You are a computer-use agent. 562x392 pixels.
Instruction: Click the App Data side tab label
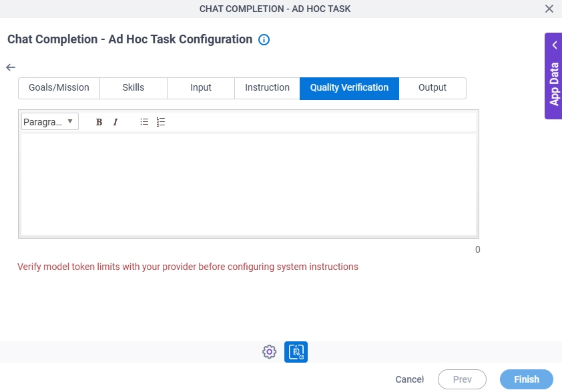coord(554,84)
